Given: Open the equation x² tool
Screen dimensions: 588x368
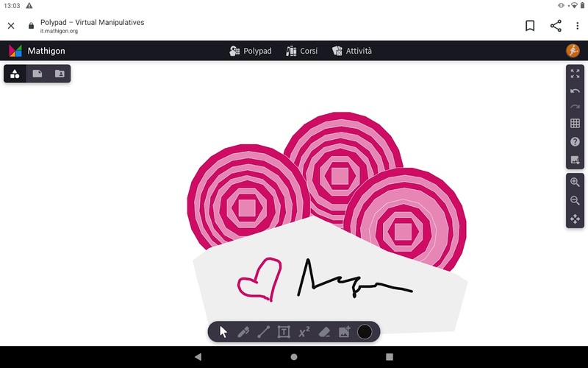Looking at the screenshot, I should [x=304, y=332].
